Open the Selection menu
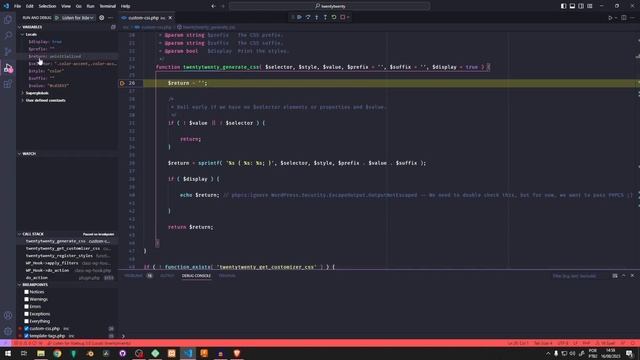The width and height of the screenshot is (640, 360). click(47, 6)
